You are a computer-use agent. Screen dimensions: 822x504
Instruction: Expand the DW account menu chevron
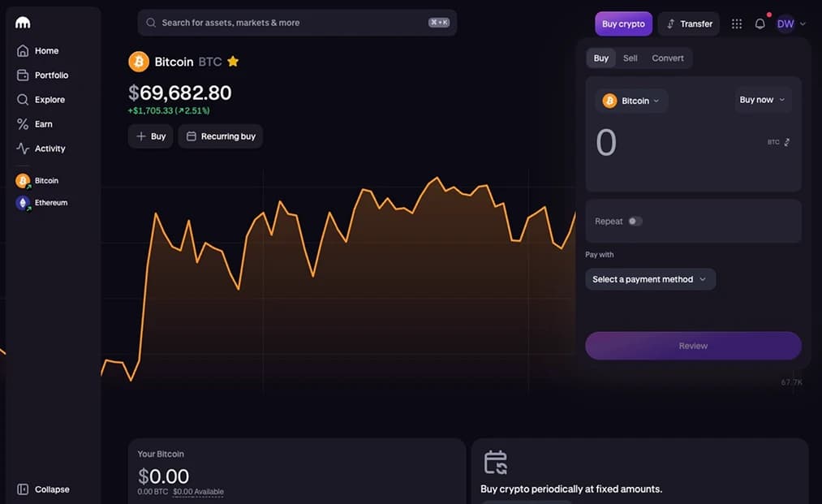[803, 24]
